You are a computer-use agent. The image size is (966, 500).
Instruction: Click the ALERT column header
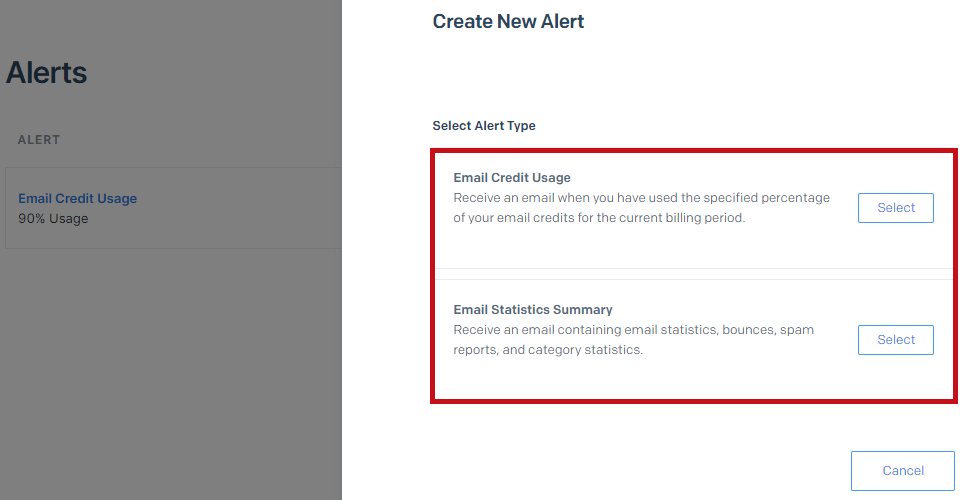tap(39, 140)
